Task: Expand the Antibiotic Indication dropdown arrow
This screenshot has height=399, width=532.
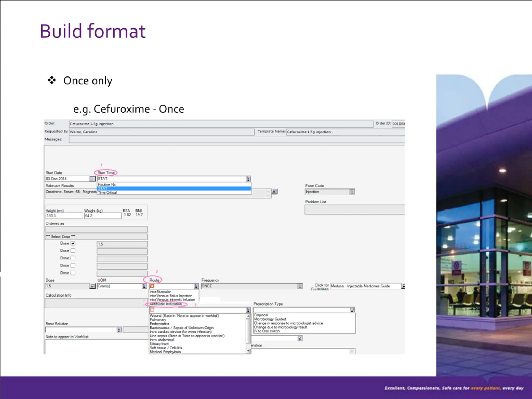Action: [248, 310]
